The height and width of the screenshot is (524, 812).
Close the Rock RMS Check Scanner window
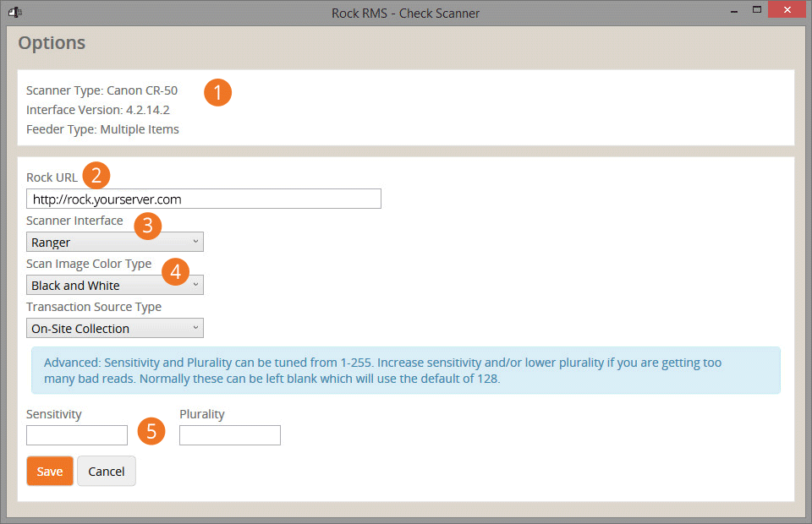[x=788, y=9]
